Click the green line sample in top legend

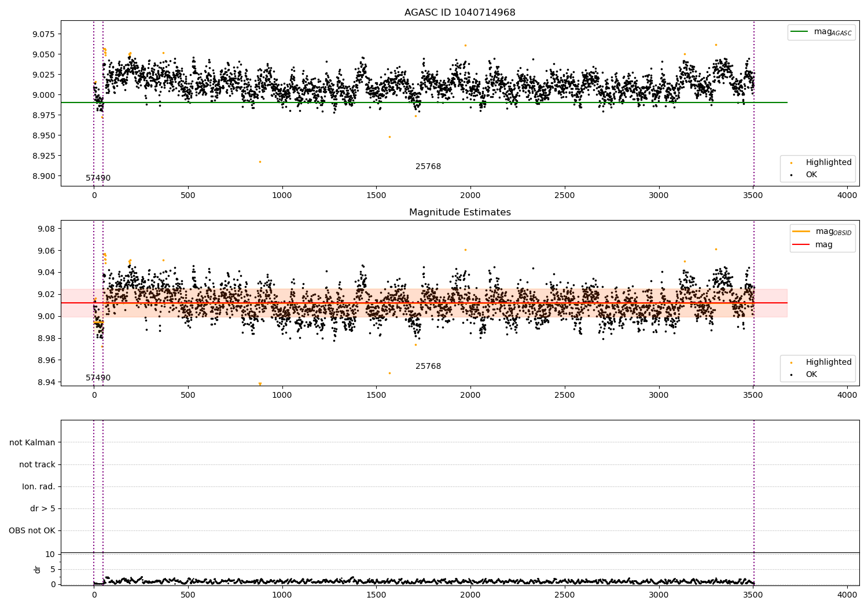800,32
